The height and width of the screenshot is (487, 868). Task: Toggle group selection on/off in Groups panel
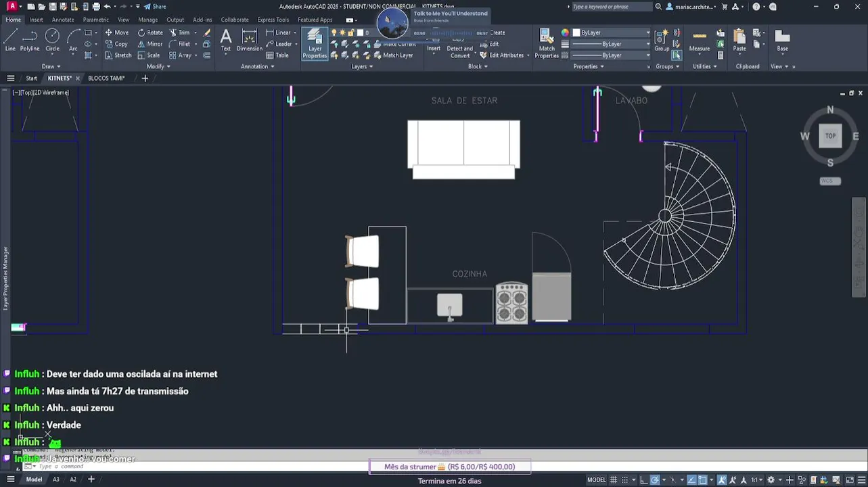click(677, 55)
